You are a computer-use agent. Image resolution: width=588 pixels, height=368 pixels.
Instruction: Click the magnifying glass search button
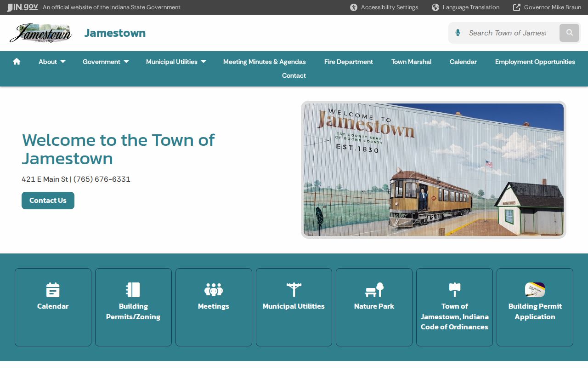pyautogui.click(x=570, y=33)
